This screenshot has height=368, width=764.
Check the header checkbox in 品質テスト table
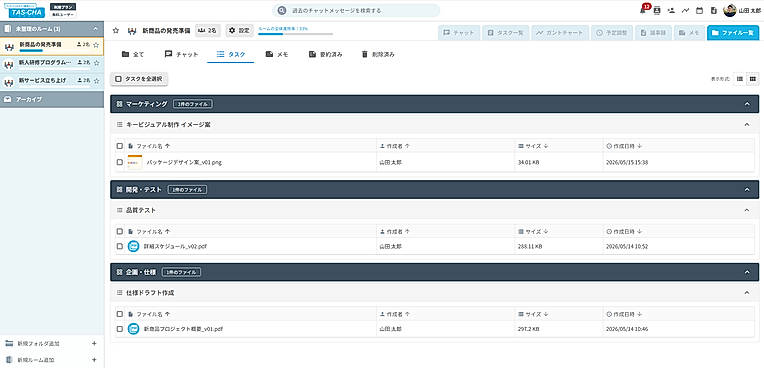click(x=120, y=232)
